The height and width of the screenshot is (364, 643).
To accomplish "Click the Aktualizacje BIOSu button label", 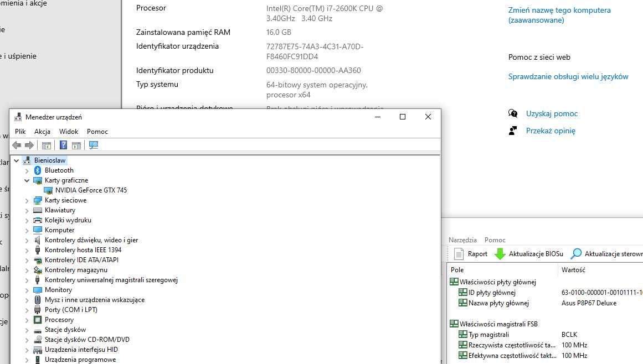I will click(536, 254).
